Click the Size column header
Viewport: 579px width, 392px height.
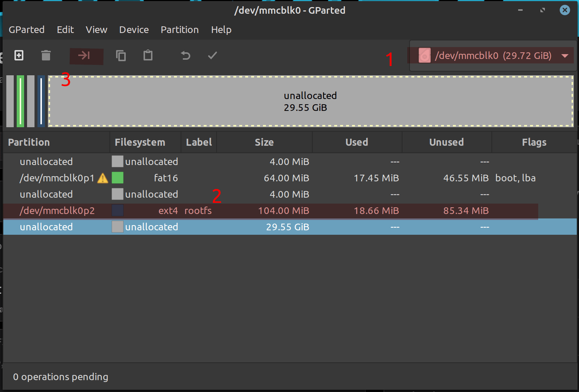coord(264,142)
